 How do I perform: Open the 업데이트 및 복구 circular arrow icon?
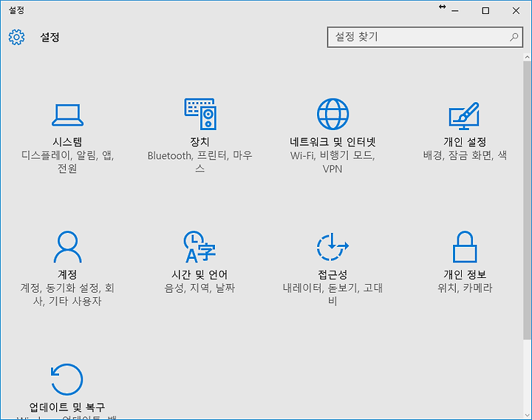pyautogui.click(x=66, y=379)
